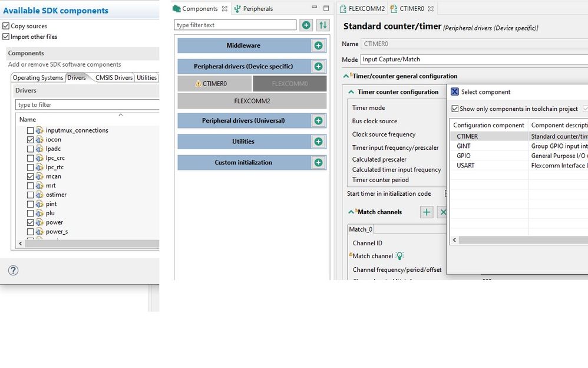Add a Peripheral drivers (Device specific) component
588x368 pixels.
click(318, 67)
